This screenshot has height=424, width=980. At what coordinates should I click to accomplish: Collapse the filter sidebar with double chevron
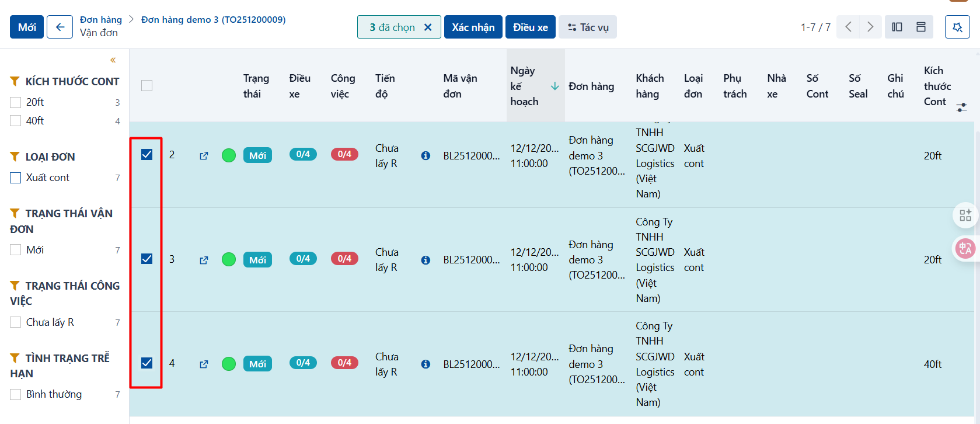coord(113,60)
